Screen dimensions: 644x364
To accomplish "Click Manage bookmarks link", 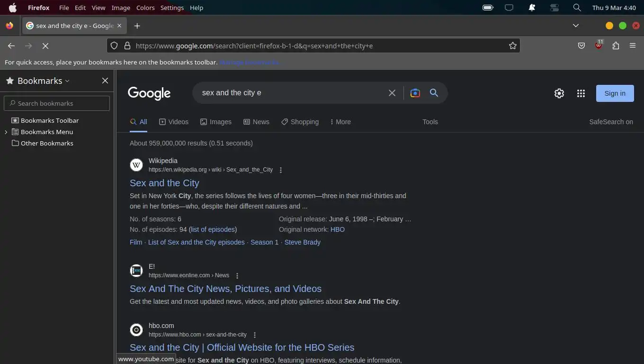I will pos(250,62).
